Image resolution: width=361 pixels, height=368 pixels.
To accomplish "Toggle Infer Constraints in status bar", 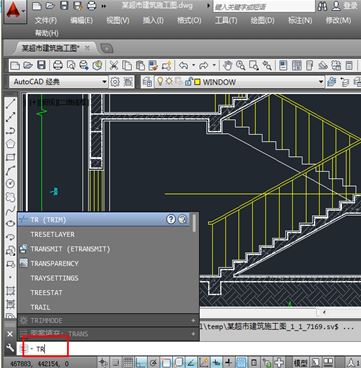I will click(103, 362).
